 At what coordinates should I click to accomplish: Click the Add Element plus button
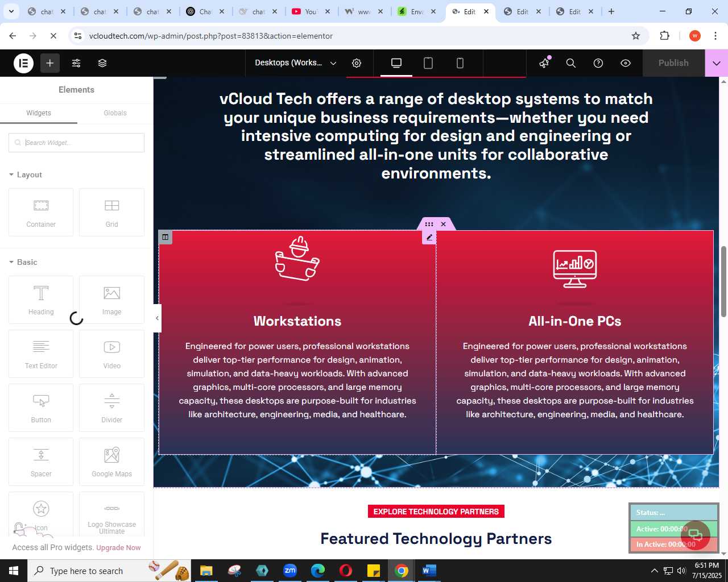(50, 63)
